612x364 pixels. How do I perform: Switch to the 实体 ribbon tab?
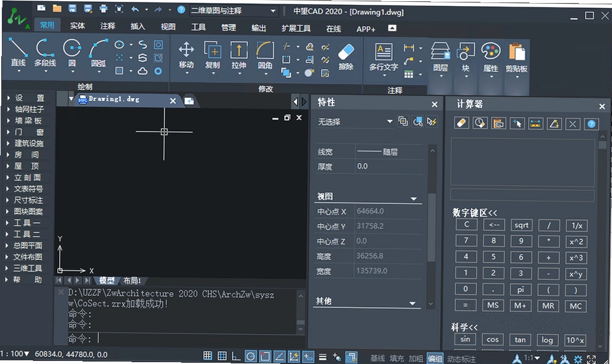77,26
